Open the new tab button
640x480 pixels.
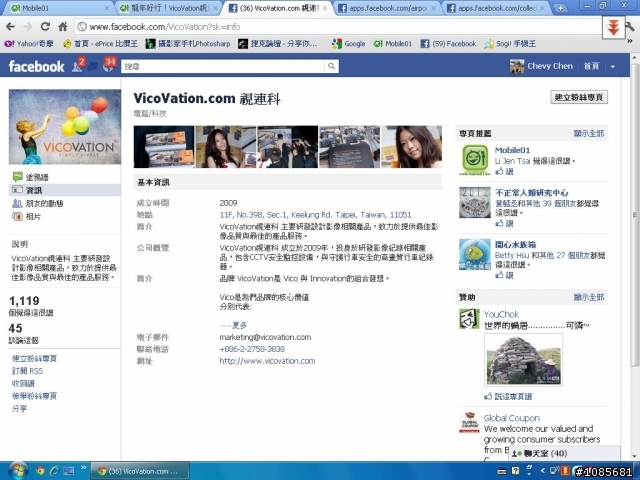coord(560,8)
